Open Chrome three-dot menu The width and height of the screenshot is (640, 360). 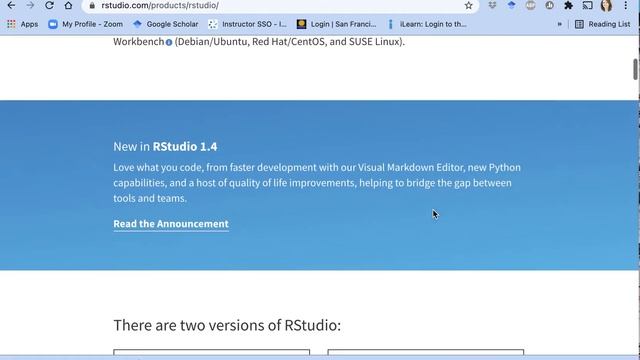pyautogui.click(x=626, y=5)
